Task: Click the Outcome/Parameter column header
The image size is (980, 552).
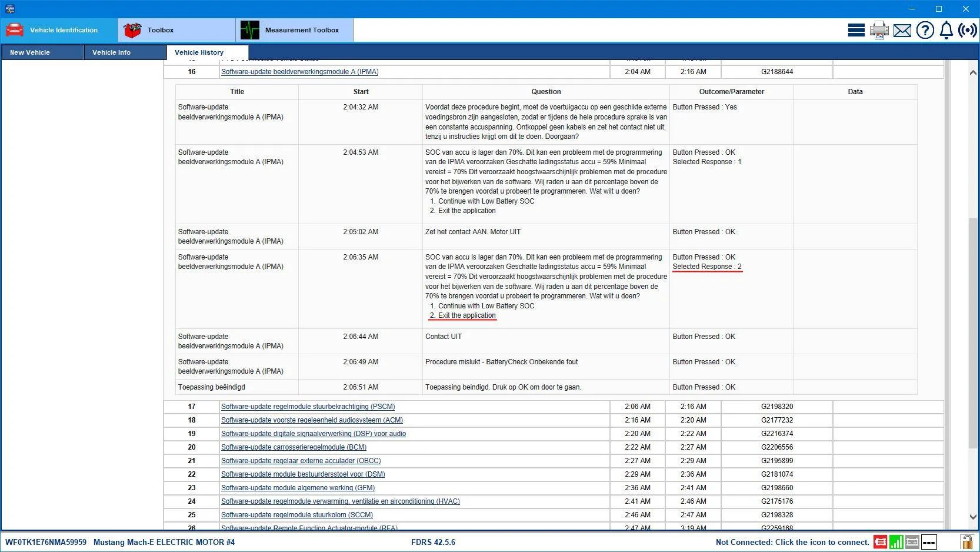Action: pyautogui.click(x=731, y=92)
